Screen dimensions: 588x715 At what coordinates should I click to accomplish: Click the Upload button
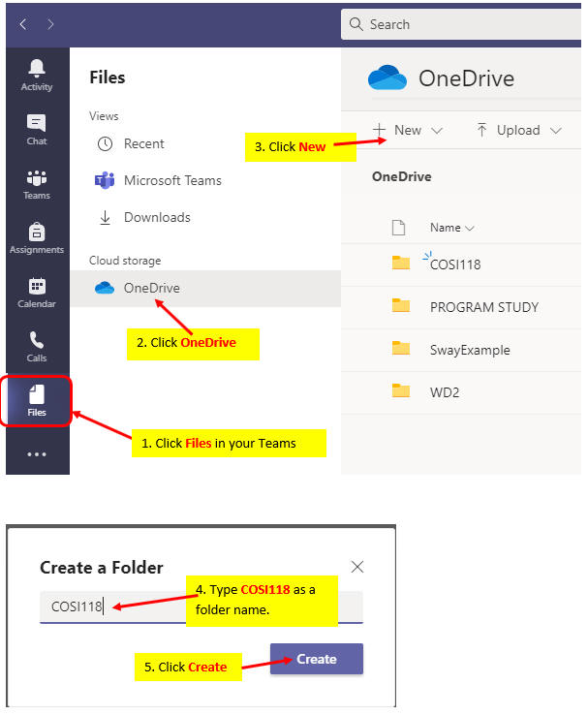click(518, 131)
